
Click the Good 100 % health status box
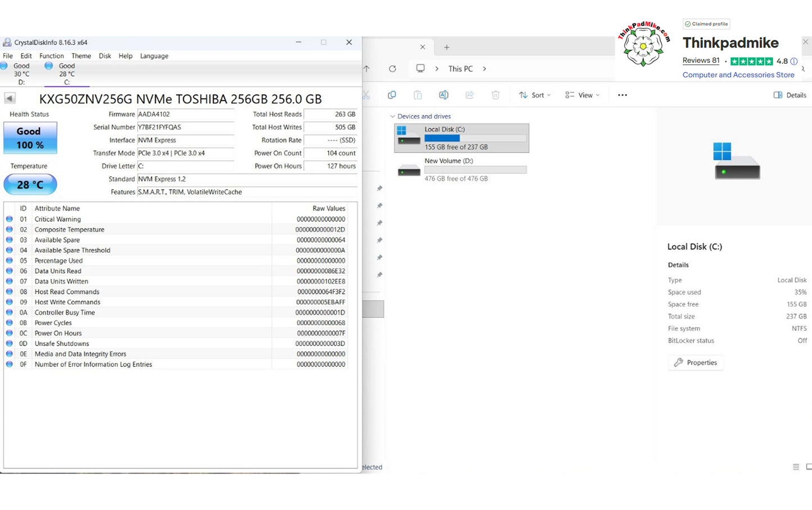tap(30, 138)
